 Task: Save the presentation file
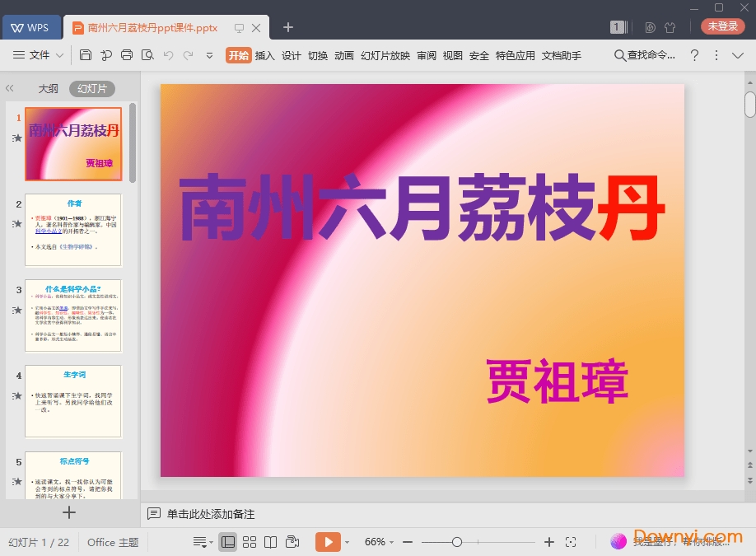(86, 55)
